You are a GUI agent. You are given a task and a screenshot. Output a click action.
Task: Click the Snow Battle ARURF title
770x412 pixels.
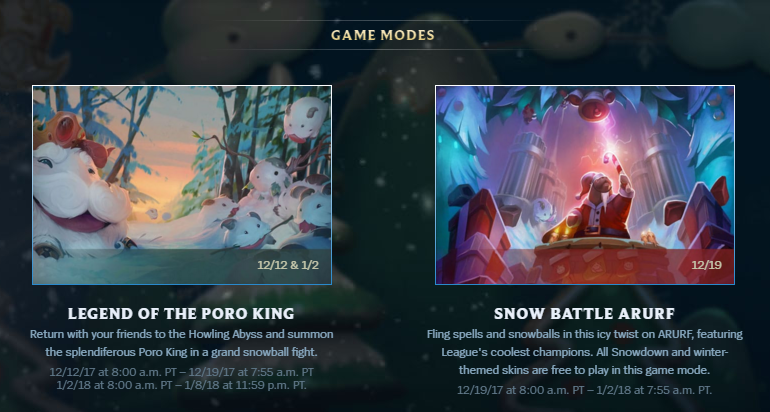coord(584,314)
